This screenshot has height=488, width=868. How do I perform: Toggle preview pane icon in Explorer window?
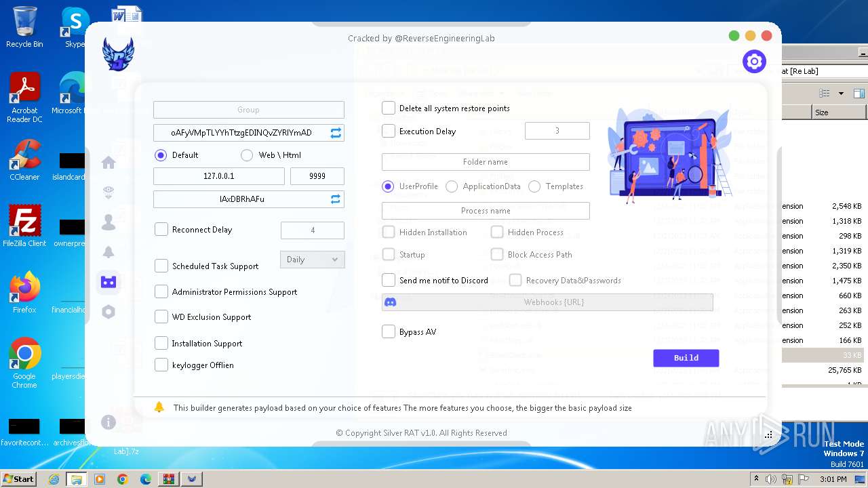point(859,93)
